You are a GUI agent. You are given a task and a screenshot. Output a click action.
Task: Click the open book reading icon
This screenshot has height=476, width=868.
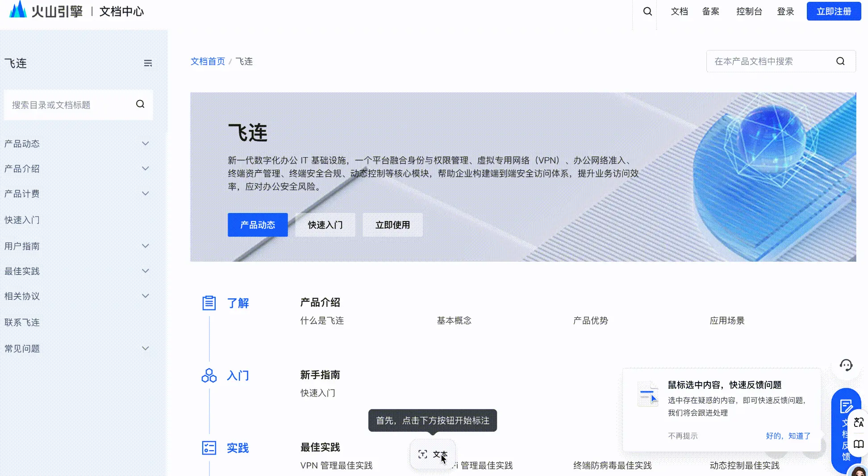(859, 444)
